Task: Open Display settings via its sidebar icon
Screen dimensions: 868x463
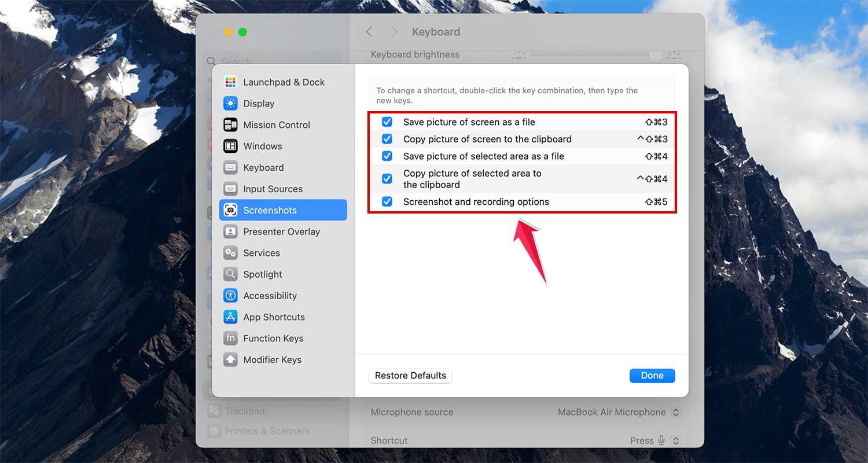Action: 230,103
